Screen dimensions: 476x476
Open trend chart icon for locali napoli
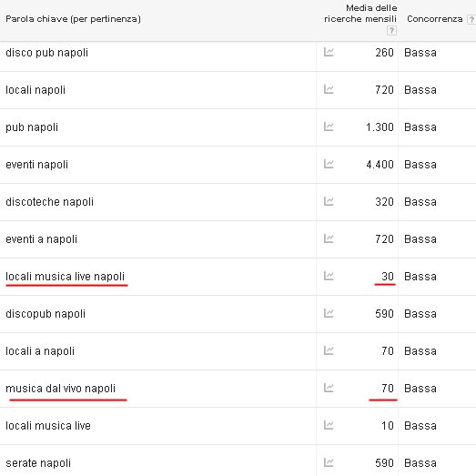point(329,89)
